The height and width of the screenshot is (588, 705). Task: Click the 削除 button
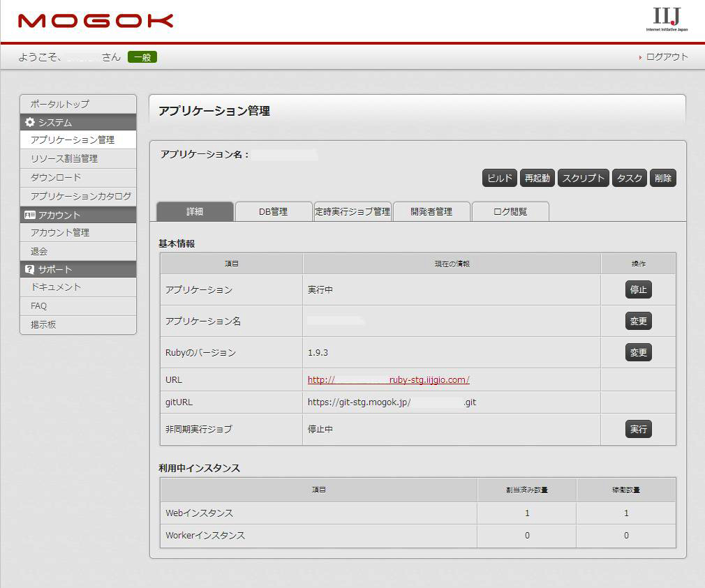(x=662, y=179)
